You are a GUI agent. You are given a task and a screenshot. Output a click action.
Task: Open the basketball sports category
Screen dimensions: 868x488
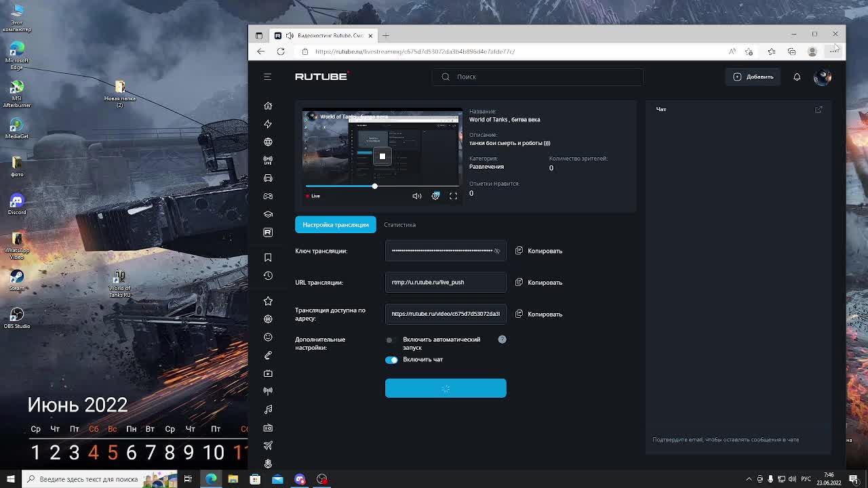268,319
